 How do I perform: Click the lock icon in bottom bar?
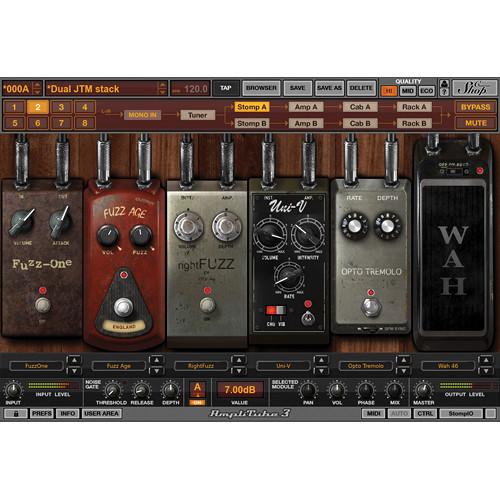click(16, 414)
